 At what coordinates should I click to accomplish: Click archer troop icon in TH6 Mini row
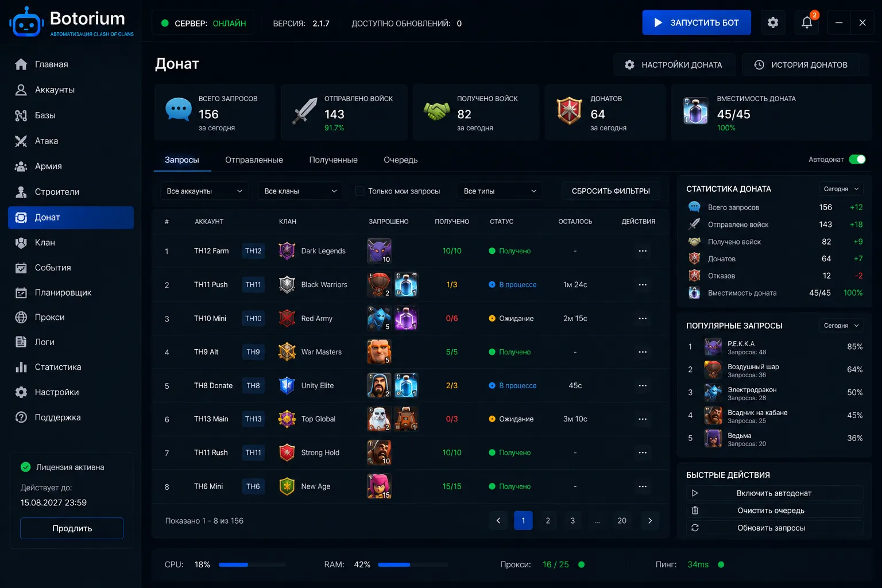tap(379, 486)
